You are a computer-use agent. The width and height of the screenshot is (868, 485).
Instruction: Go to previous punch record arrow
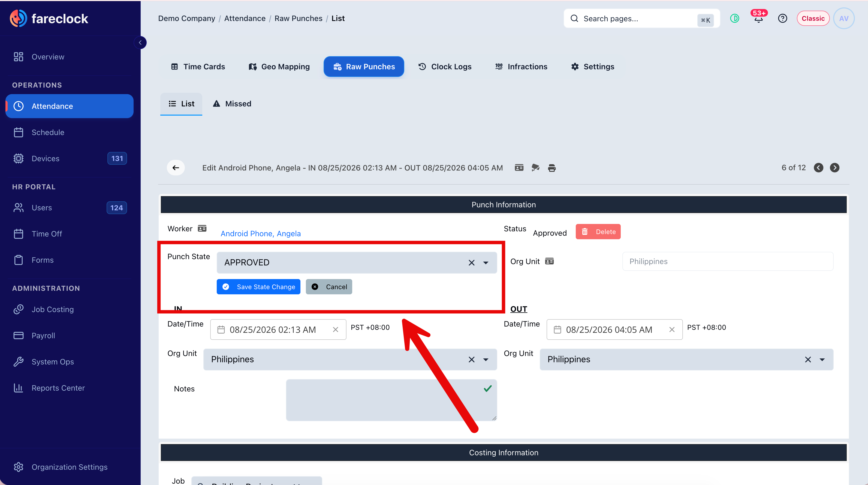(x=818, y=168)
